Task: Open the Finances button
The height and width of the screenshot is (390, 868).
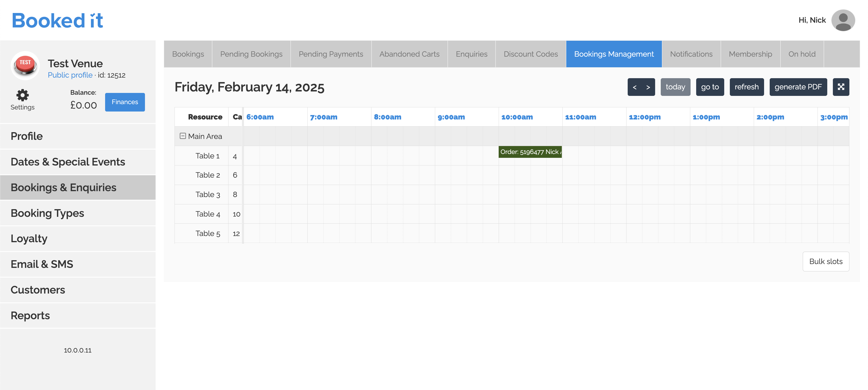Action: [125, 102]
